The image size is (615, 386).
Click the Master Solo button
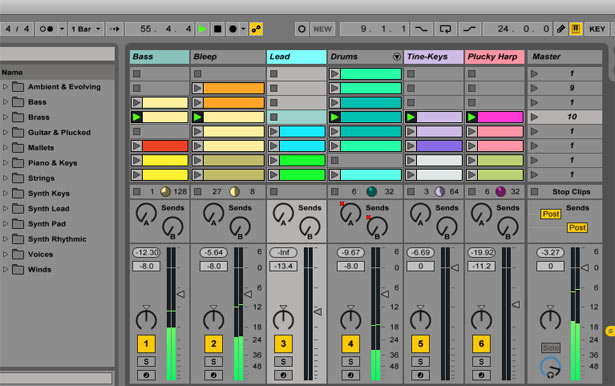[551, 348]
